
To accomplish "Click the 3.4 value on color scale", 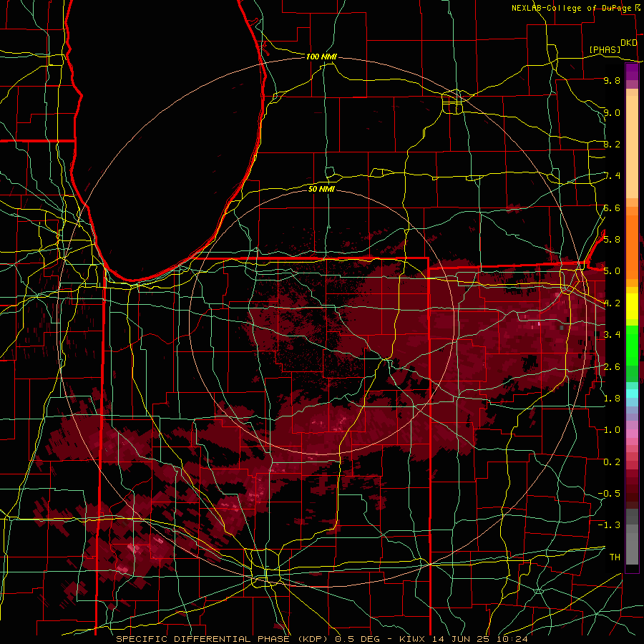I will click(612, 334).
